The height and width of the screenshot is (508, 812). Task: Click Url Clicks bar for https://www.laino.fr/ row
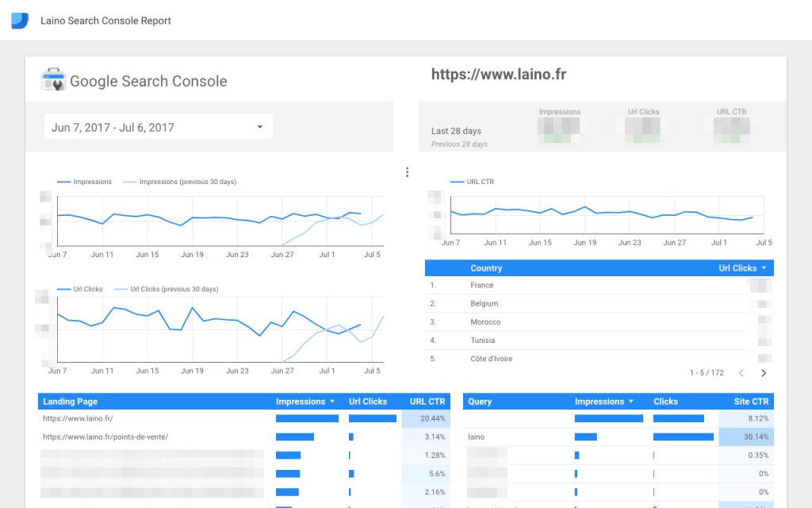pyautogui.click(x=373, y=418)
